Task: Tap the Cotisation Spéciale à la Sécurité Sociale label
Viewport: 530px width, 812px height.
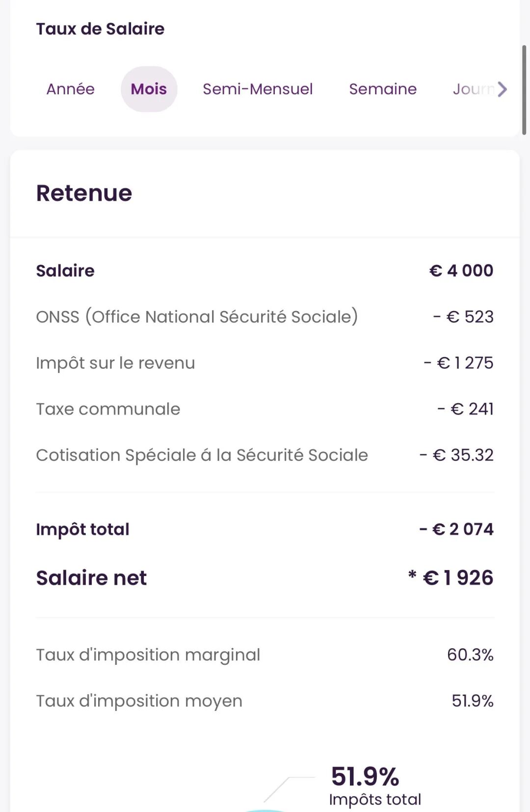Action: pos(202,455)
